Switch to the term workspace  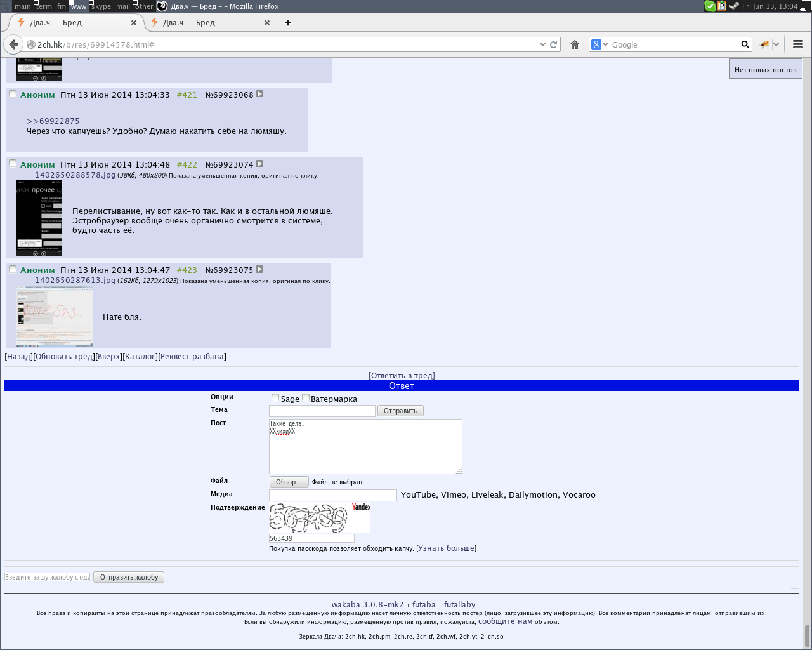click(44, 6)
